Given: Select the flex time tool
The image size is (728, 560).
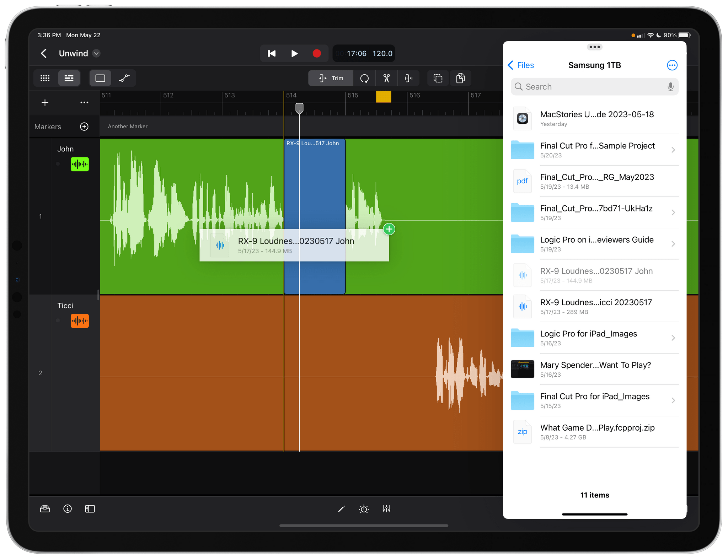Looking at the screenshot, I should (x=408, y=78).
